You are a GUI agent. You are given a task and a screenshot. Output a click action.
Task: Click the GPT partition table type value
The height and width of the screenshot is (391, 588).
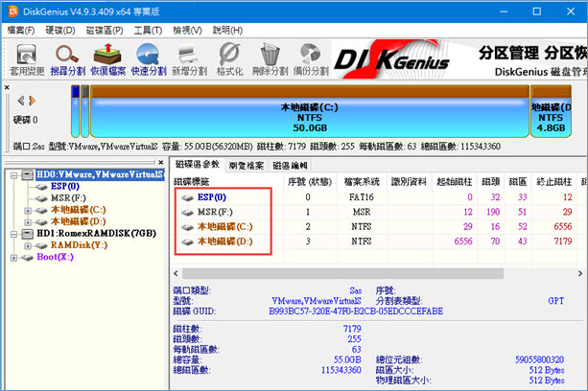pyautogui.click(x=555, y=301)
